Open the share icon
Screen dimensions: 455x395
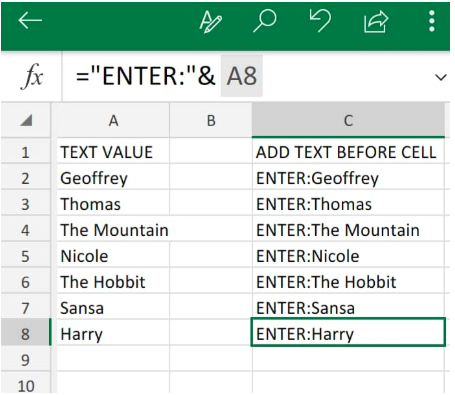(x=376, y=22)
